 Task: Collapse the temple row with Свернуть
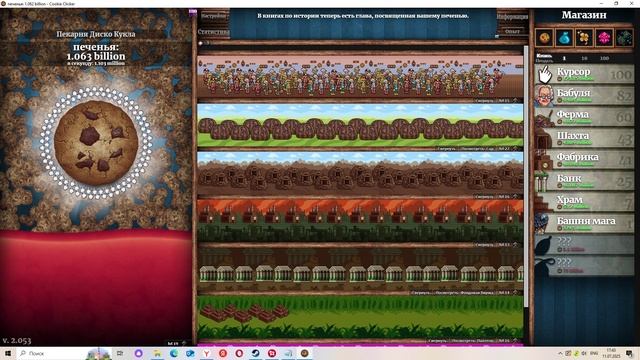click(x=438, y=341)
